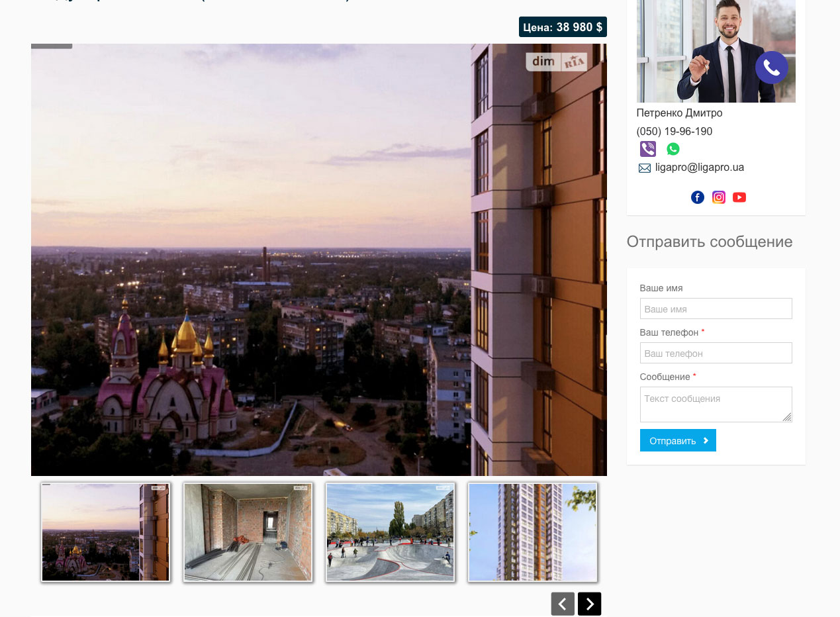Open the Facebook page icon
Viewport: 840px width, 617px height.
click(697, 197)
